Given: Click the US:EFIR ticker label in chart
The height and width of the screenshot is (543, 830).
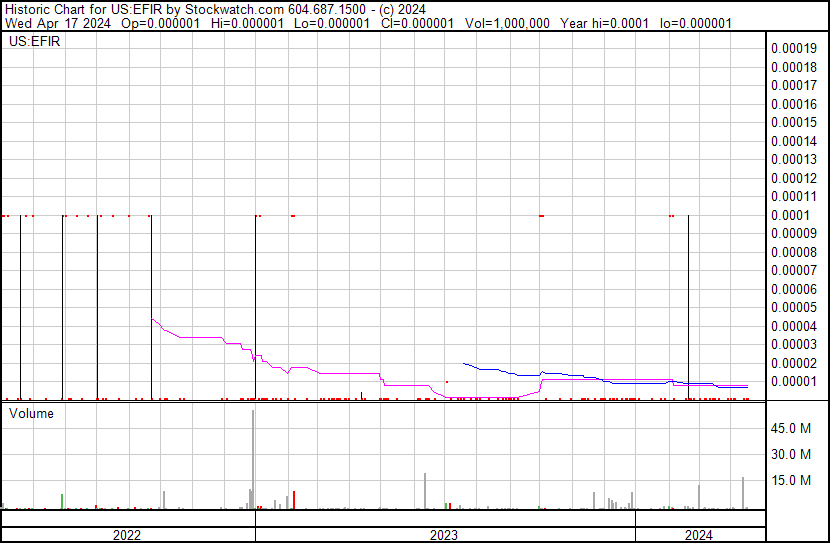Looking at the screenshot, I should tap(32, 43).
